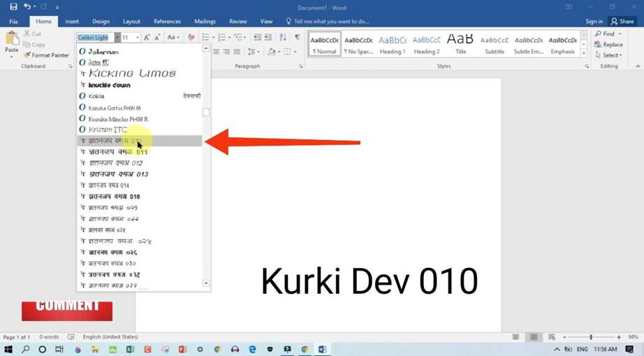This screenshot has width=644, height=356.
Task: Click the zoom in plus button
Action: pos(619,337)
